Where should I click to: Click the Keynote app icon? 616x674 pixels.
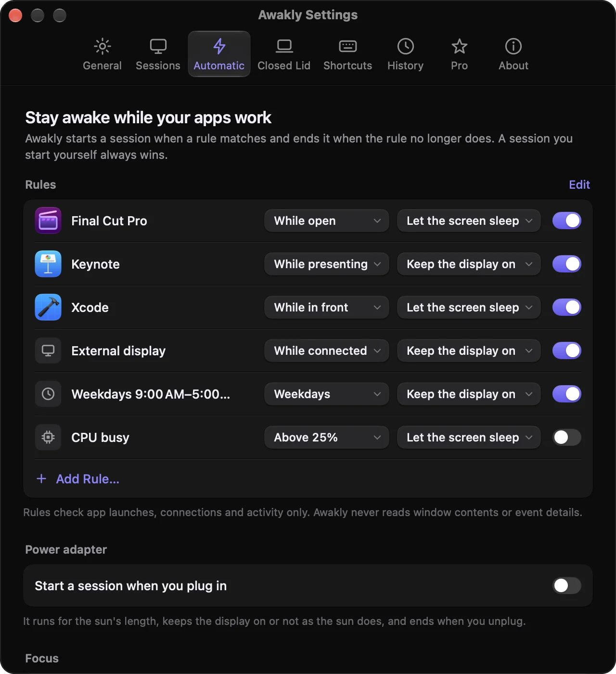tap(48, 264)
